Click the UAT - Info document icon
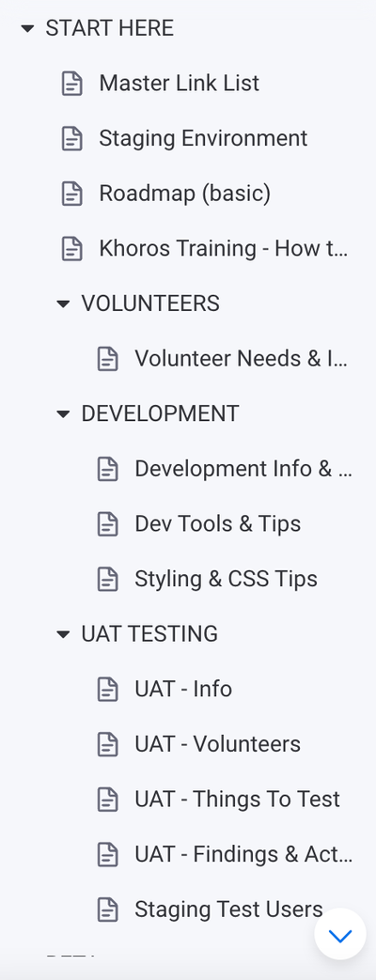The image size is (376, 980). 107,689
